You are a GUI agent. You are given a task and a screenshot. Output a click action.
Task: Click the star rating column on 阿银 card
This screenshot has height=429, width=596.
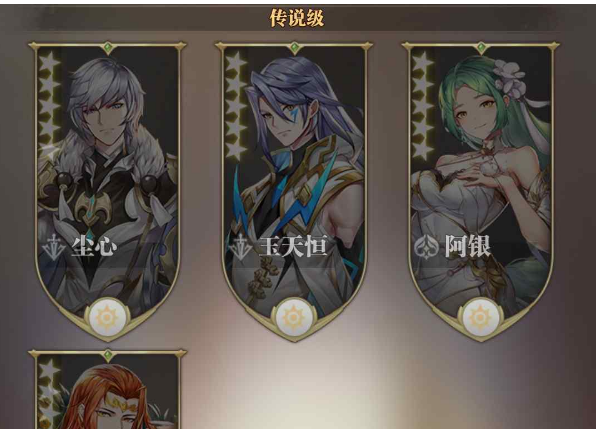pyautogui.click(x=423, y=105)
